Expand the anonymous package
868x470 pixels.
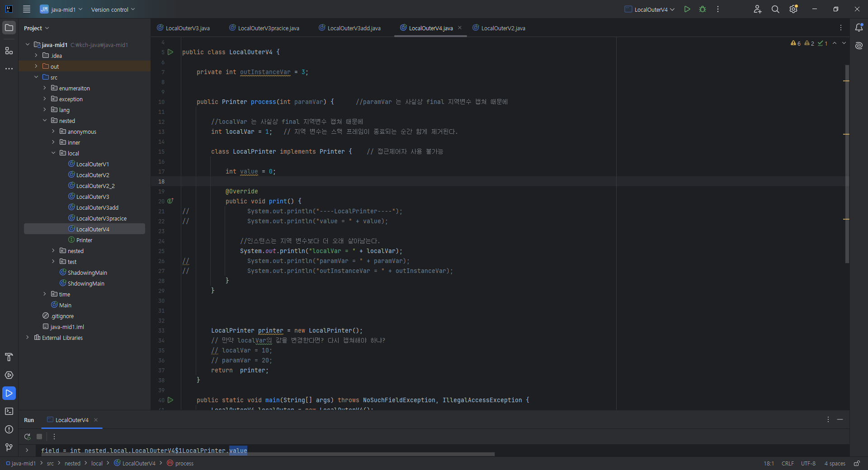click(53, 132)
